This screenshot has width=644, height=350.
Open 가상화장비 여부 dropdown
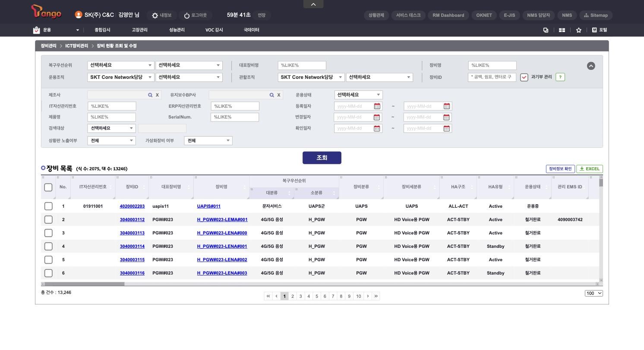click(x=208, y=141)
